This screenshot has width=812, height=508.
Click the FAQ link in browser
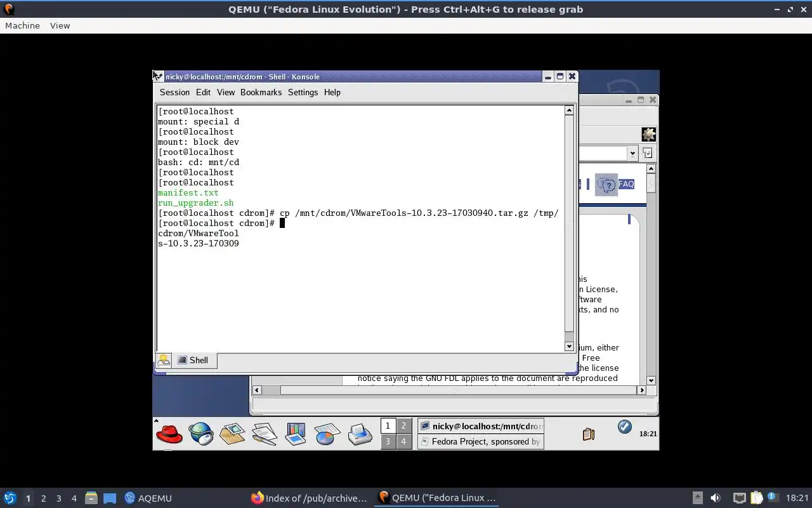click(x=626, y=184)
